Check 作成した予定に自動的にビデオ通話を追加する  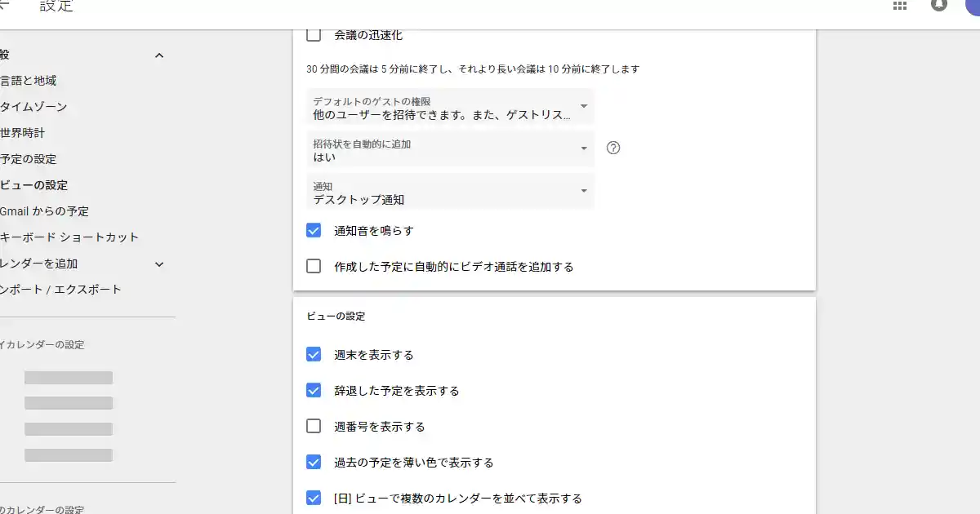click(314, 266)
